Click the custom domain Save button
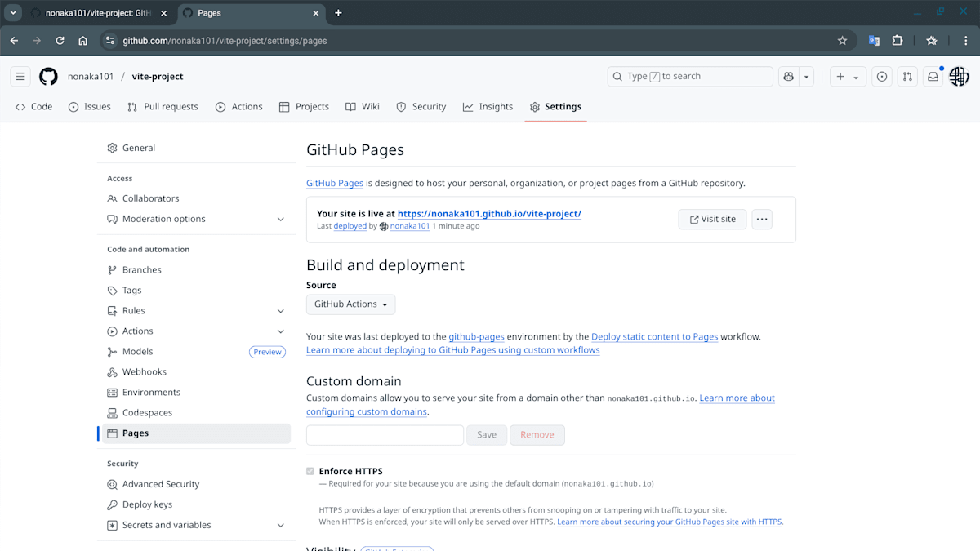 point(487,435)
